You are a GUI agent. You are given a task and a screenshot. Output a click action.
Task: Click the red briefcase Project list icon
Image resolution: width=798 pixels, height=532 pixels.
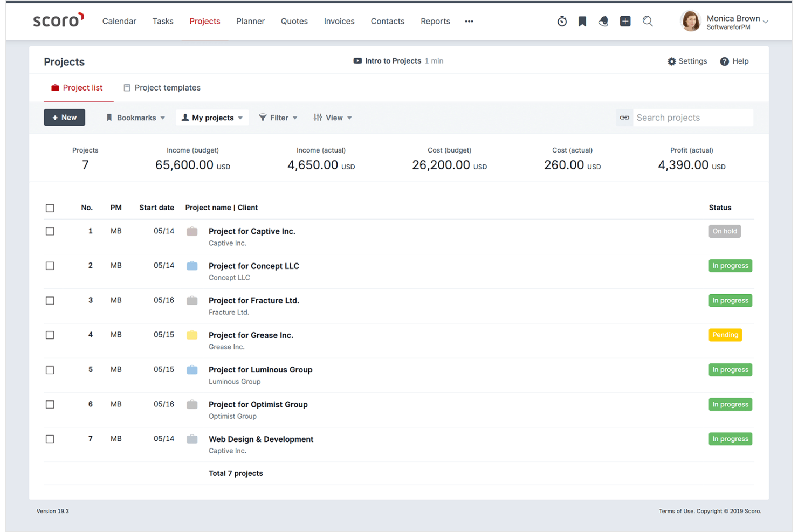click(55, 88)
